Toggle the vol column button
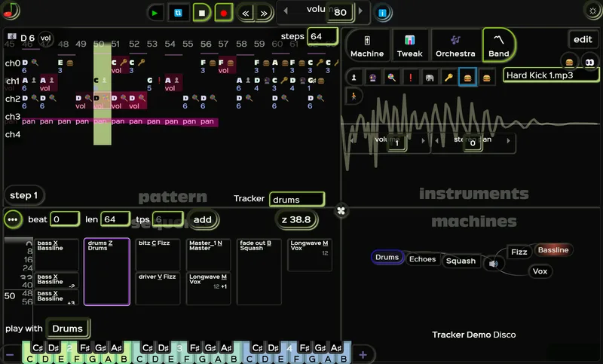The image size is (603, 364). click(46, 38)
